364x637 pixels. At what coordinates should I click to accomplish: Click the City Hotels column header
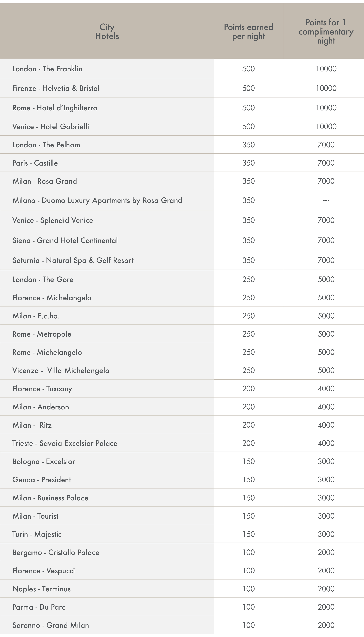(107, 31)
